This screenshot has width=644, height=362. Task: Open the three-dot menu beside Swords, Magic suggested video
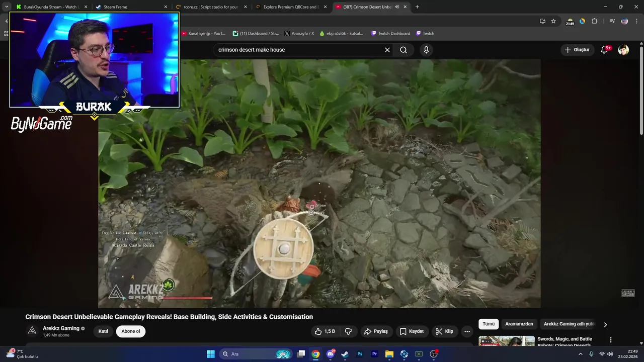pos(611,340)
